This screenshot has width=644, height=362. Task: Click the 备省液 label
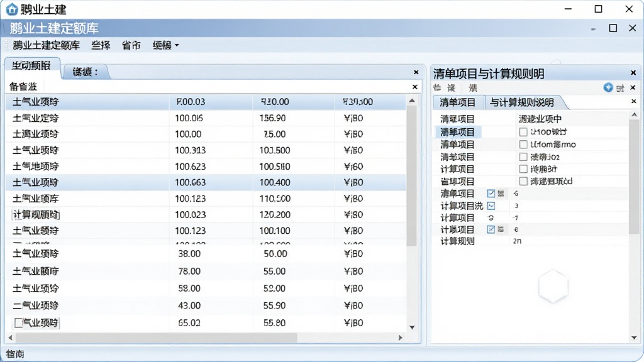click(x=23, y=87)
